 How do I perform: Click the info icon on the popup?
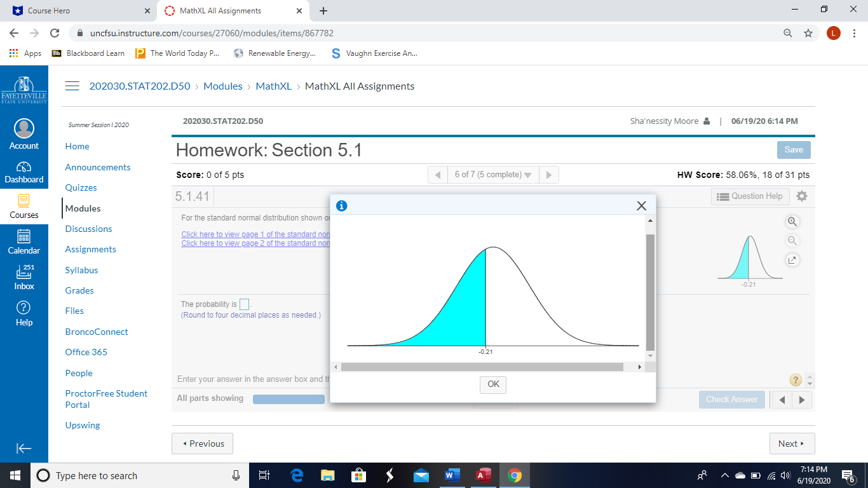(342, 205)
